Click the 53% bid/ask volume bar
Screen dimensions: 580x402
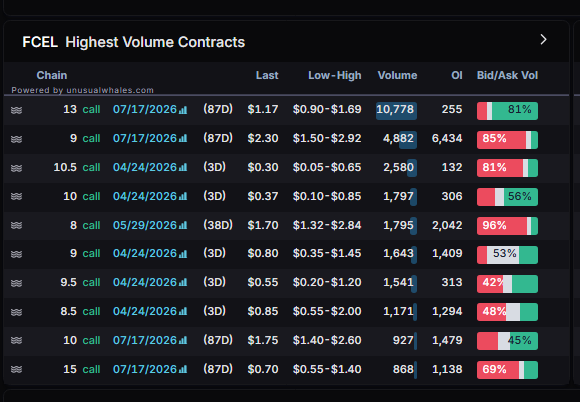(507, 254)
